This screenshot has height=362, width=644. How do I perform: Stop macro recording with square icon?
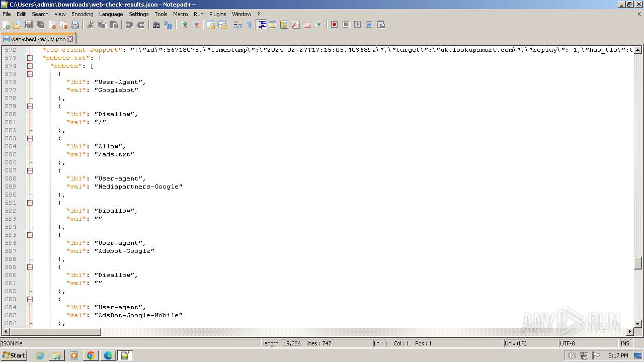click(x=346, y=25)
